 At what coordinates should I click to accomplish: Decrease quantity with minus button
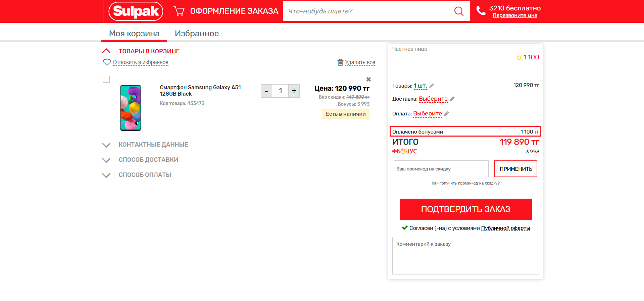(x=266, y=91)
